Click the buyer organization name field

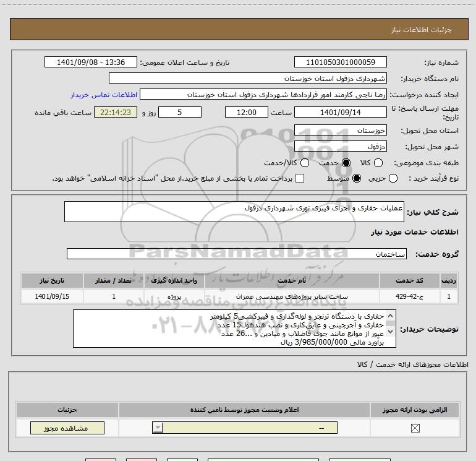(x=248, y=79)
